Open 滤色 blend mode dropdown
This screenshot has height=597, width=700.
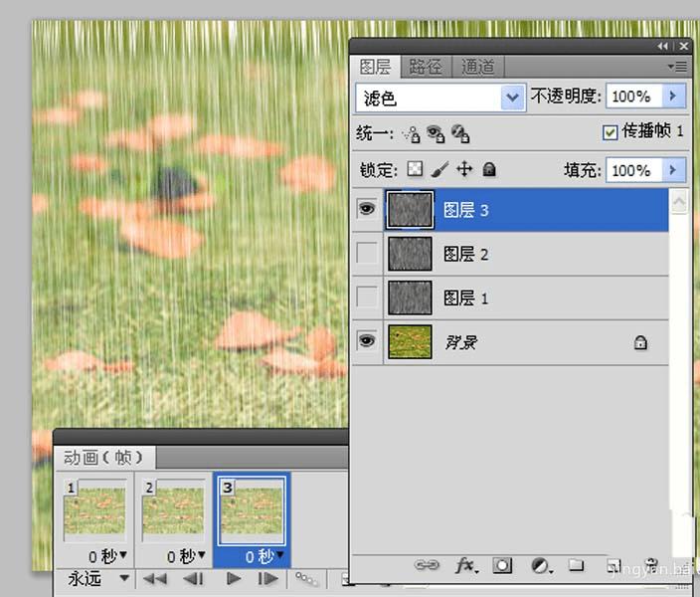pyautogui.click(x=512, y=98)
